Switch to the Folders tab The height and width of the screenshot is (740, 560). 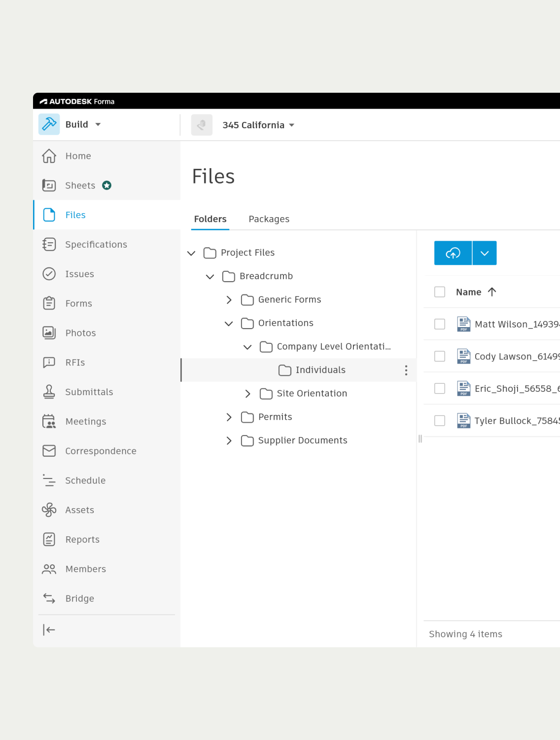click(x=210, y=219)
